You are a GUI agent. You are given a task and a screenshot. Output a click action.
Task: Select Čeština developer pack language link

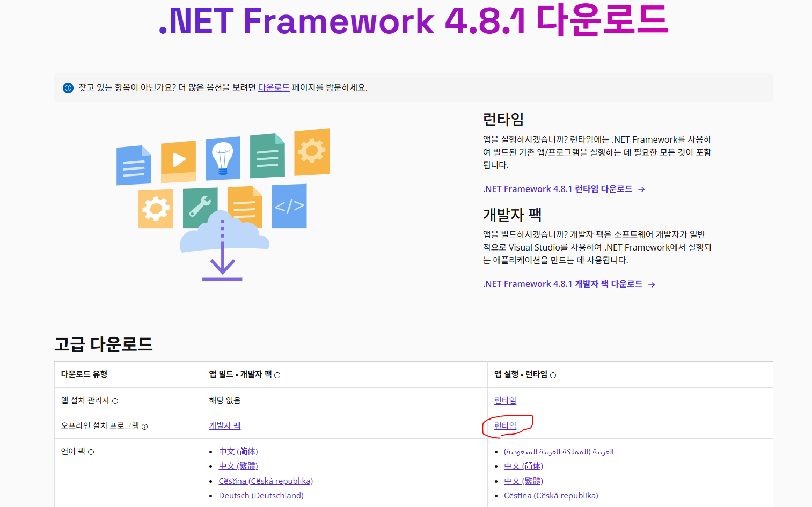coord(266,481)
